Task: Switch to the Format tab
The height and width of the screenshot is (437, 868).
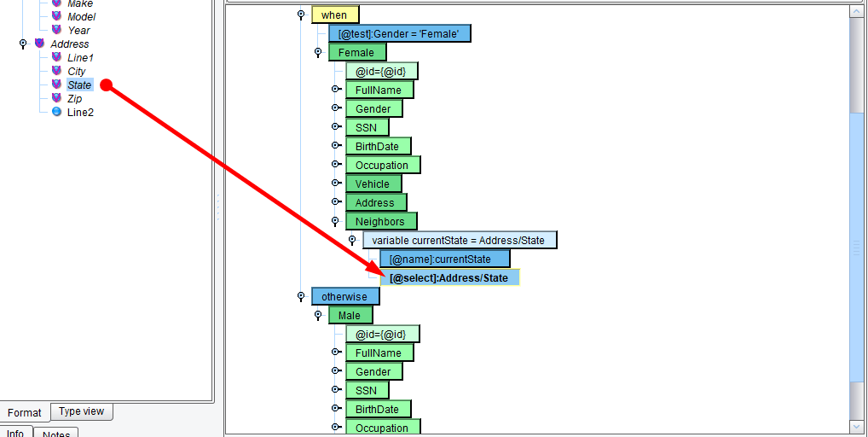Action: pyautogui.click(x=25, y=412)
